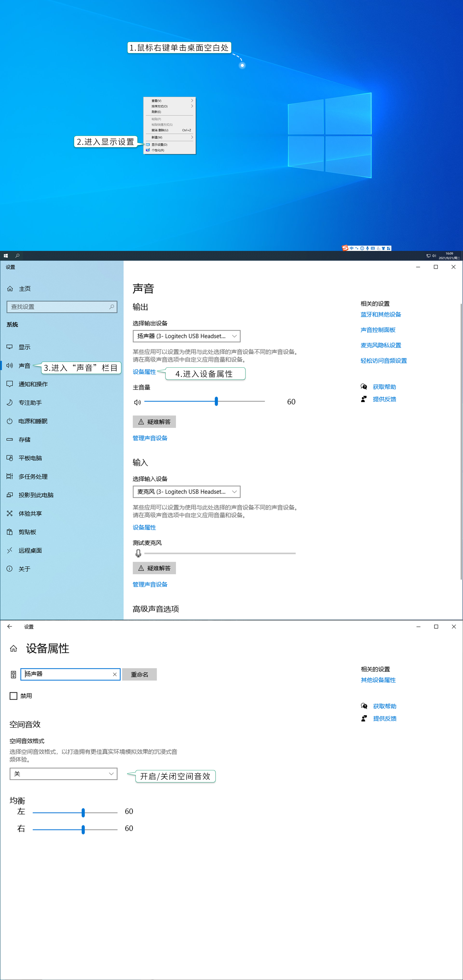Viewport: 463px width, 980px height.
Task: Click the speaker device icon left of name field
Action: [x=13, y=675]
